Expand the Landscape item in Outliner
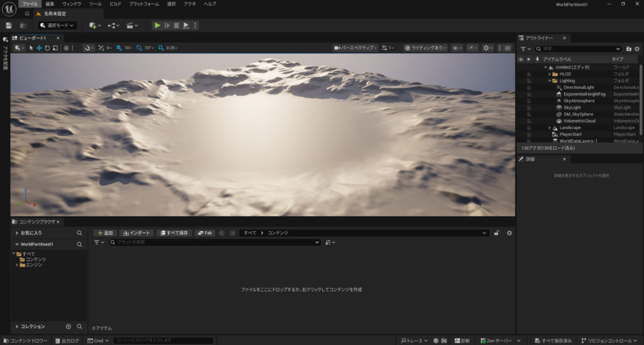Image resolution: width=644 pixels, height=345 pixels. click(549, 128)
